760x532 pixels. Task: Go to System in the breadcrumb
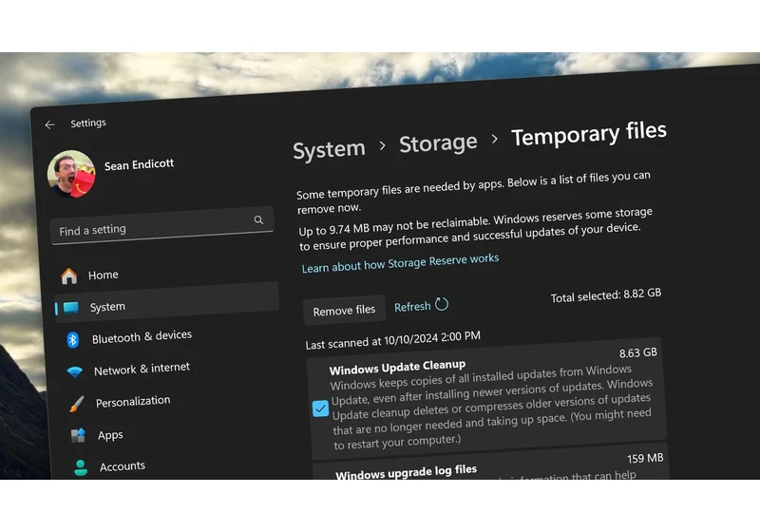point(329,149)
